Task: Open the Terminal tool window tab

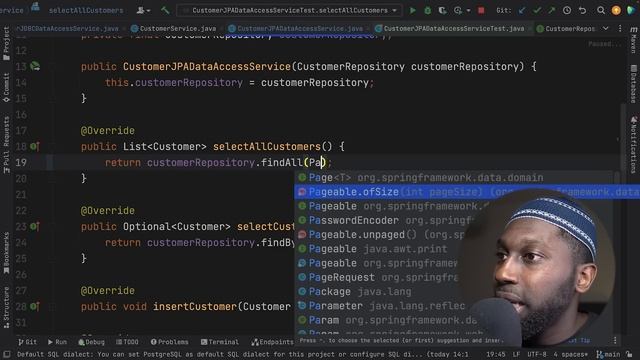Action: (x=220, y=342)
